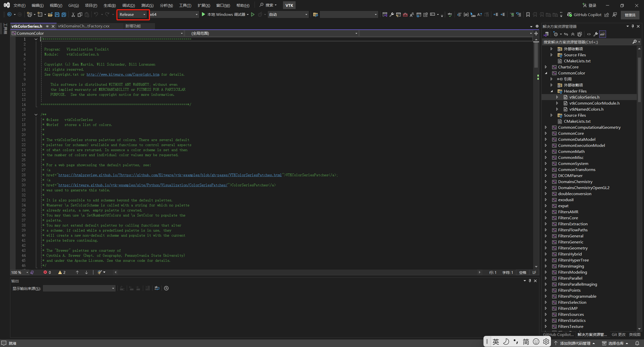Viewport: 644px width, 347px height.
Task: Open the Git(G) menu
Action: [x=73, y=5]
